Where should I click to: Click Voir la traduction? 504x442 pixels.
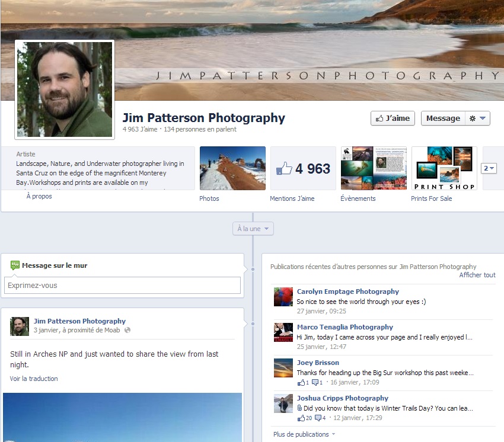tap(34, 379)
